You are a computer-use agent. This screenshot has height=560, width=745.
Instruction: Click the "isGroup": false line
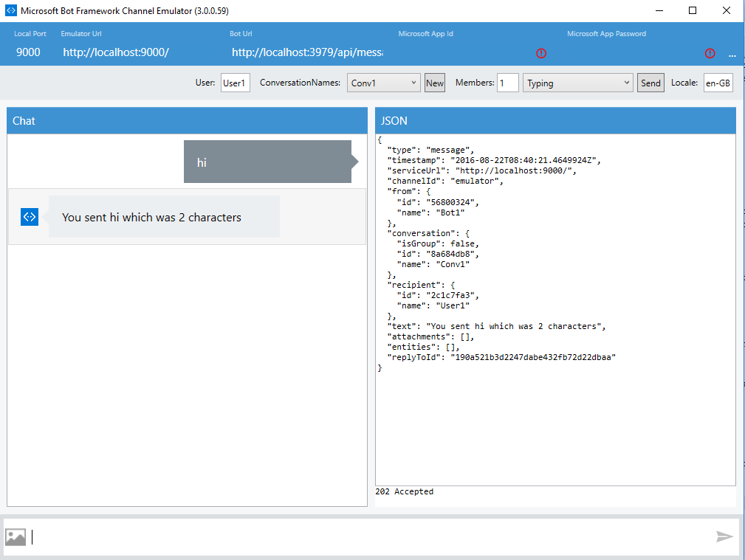[x=438, y=243]
